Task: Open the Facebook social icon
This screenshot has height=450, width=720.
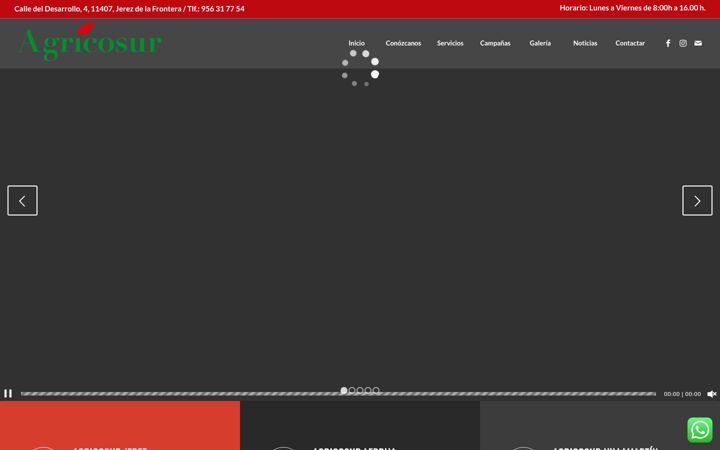Action: tap(668, 43)
